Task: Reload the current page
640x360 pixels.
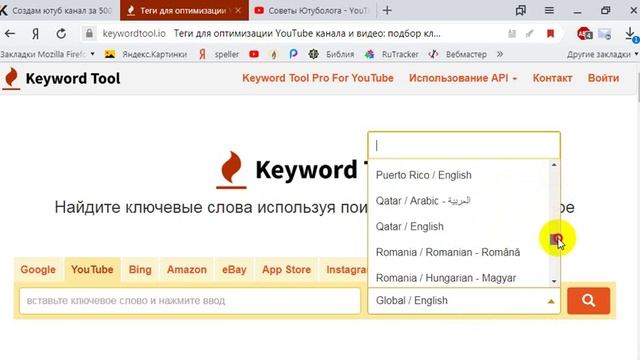Action: (61, 33)
